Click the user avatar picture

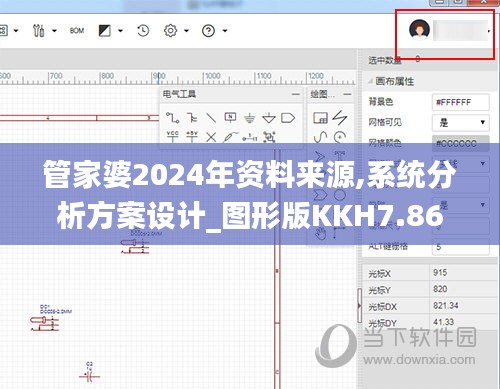click(419, 29)
